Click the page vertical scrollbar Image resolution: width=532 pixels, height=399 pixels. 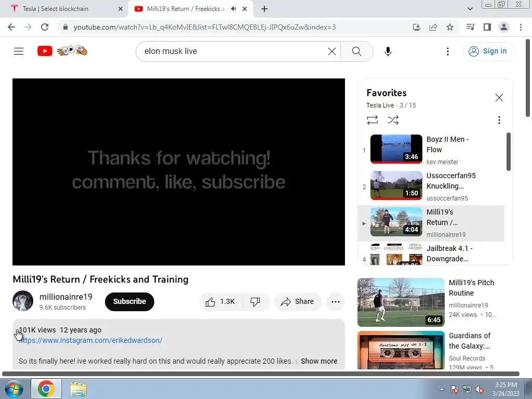[528, 78]
